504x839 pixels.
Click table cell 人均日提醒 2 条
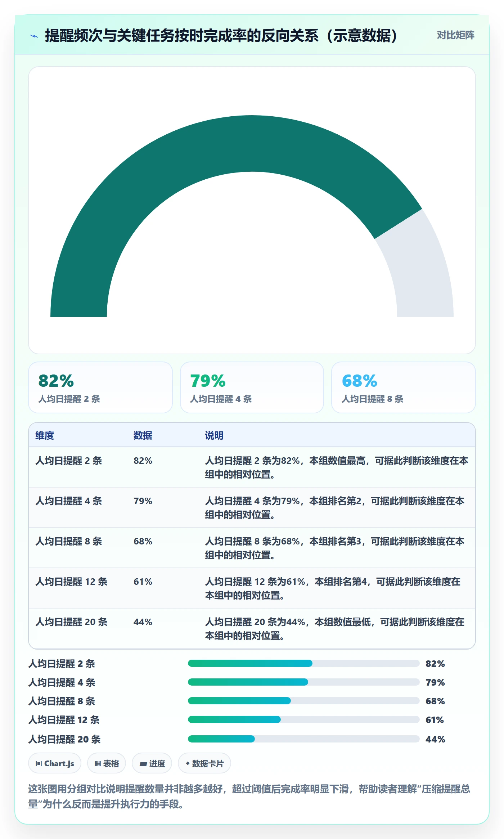pyautogui.click(x=69, y=461)
